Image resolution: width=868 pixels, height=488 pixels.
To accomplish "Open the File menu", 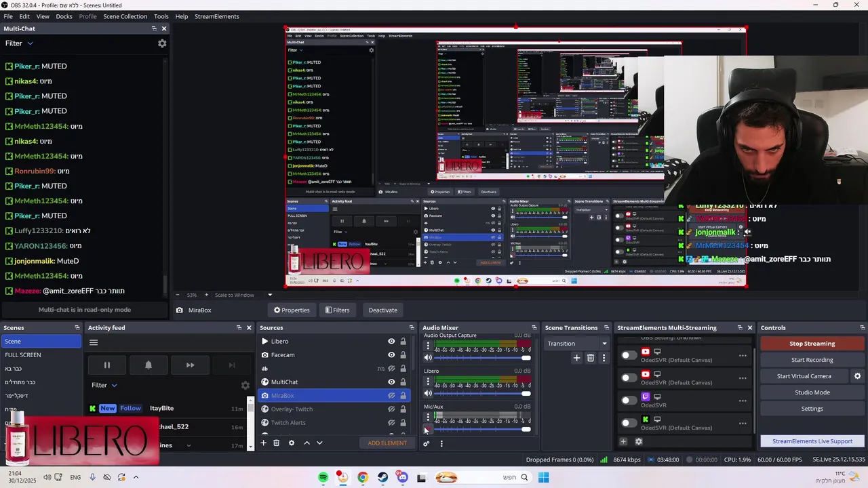I will [8, 16].
